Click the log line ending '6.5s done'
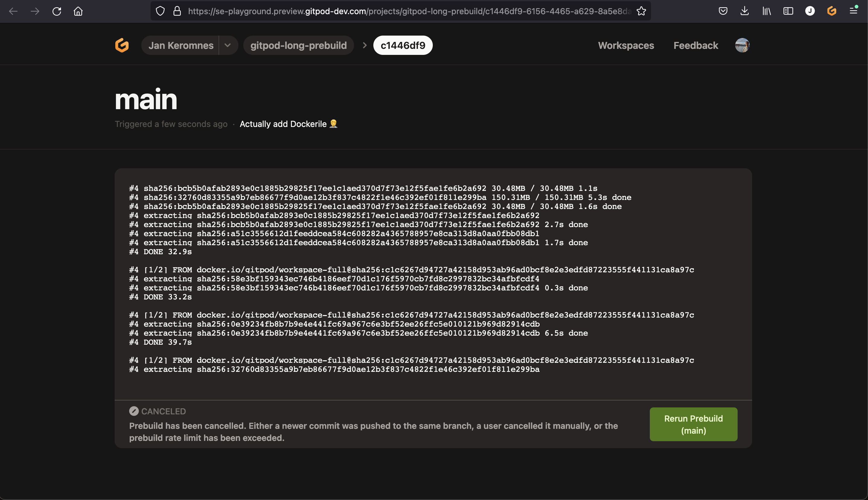 click(359, 333)
